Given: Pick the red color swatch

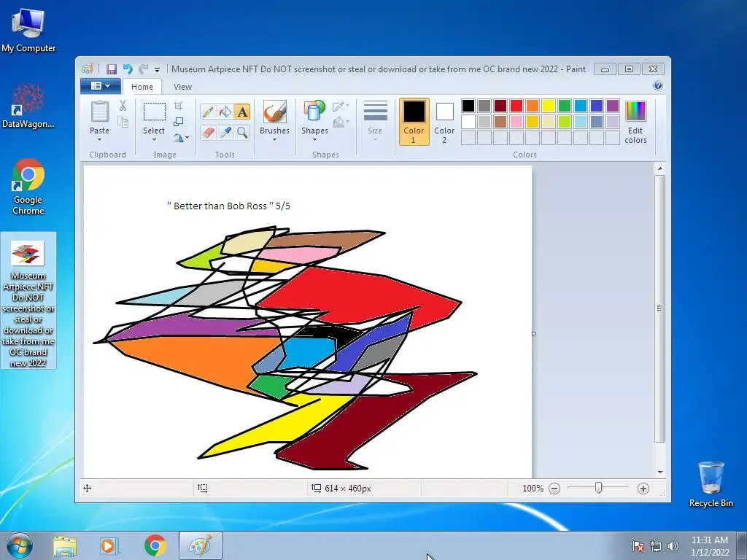Looking at the screenshot, I should (516, 106).
